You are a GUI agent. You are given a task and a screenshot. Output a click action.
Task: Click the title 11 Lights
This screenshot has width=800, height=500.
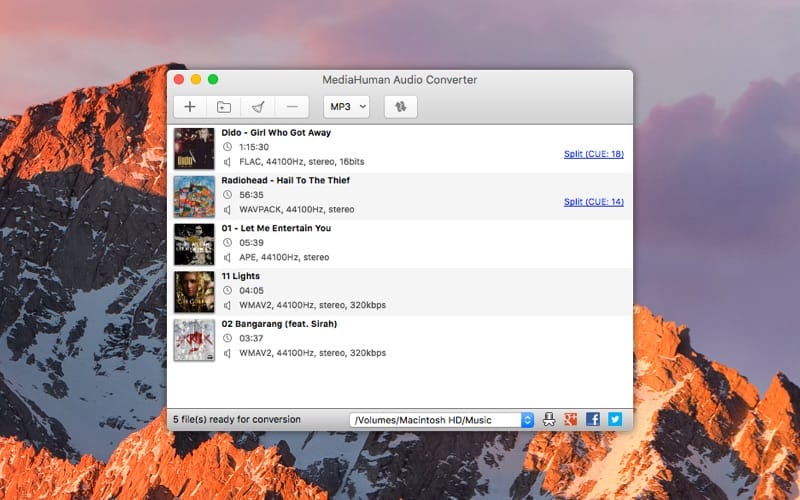click(x=241, y=276)
